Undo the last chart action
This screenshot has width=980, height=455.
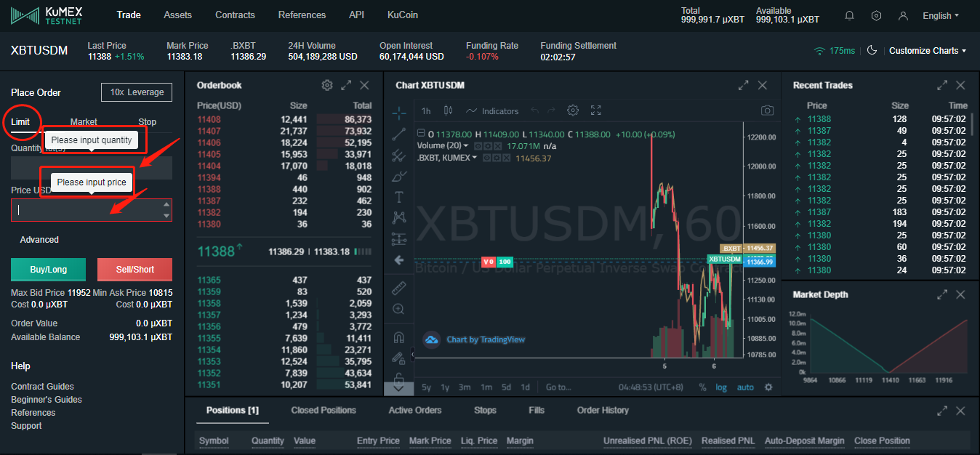[535, 110]
